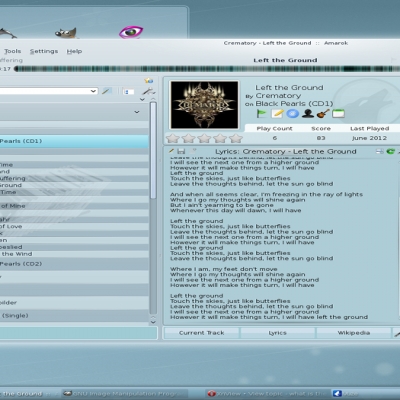
Task: Click the blue arrow icon taskbar entry
Action: (365, 394)
